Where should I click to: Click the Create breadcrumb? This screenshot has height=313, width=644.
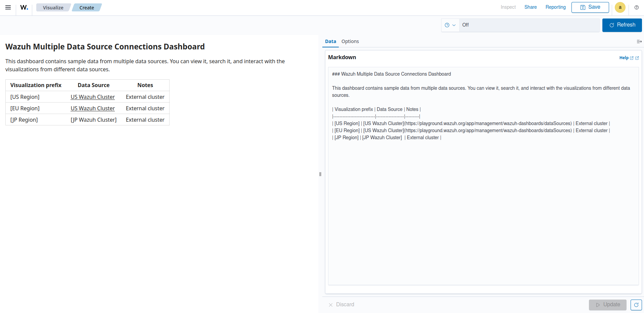[x=87, y=7]
